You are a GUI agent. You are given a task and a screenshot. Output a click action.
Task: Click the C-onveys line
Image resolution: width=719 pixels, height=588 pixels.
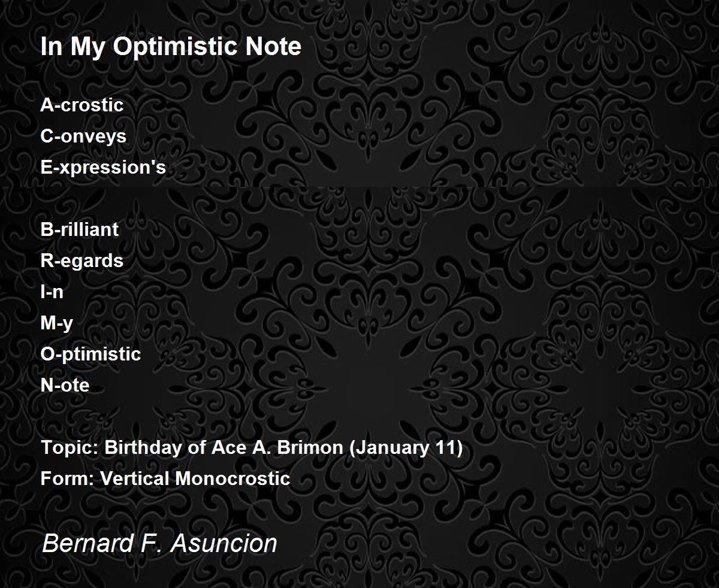[x=83, y=137]
